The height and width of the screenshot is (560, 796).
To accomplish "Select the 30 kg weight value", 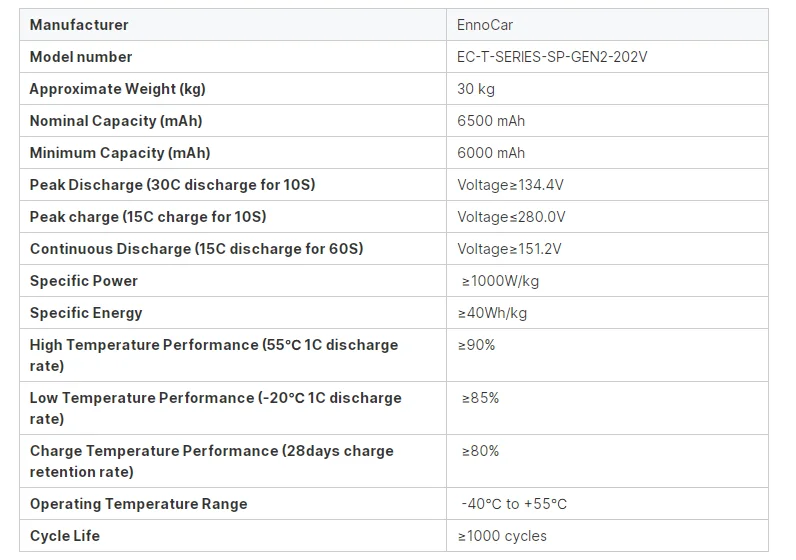I will [x=476, y=89].
